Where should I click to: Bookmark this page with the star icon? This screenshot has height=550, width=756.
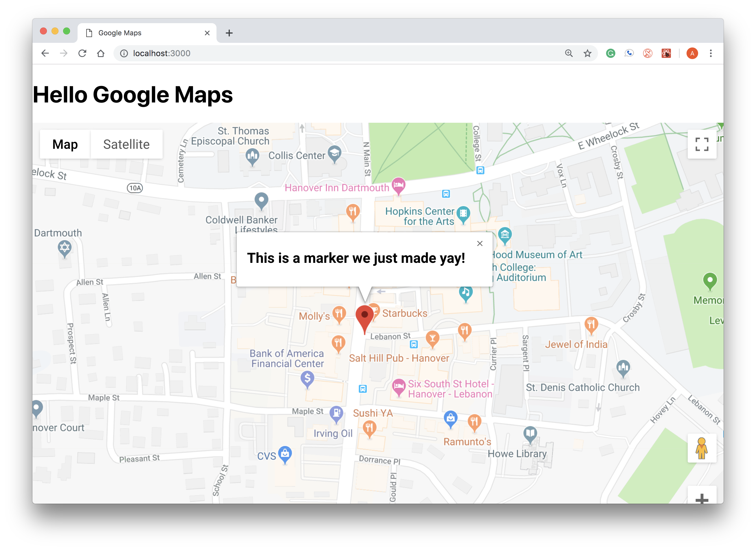(x=587, y=53)
